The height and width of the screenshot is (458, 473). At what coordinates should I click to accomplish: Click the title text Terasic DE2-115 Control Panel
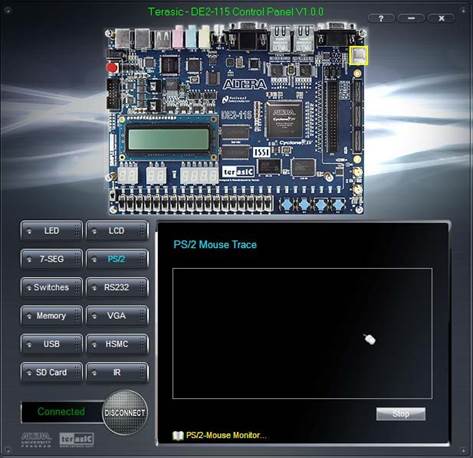236,12
